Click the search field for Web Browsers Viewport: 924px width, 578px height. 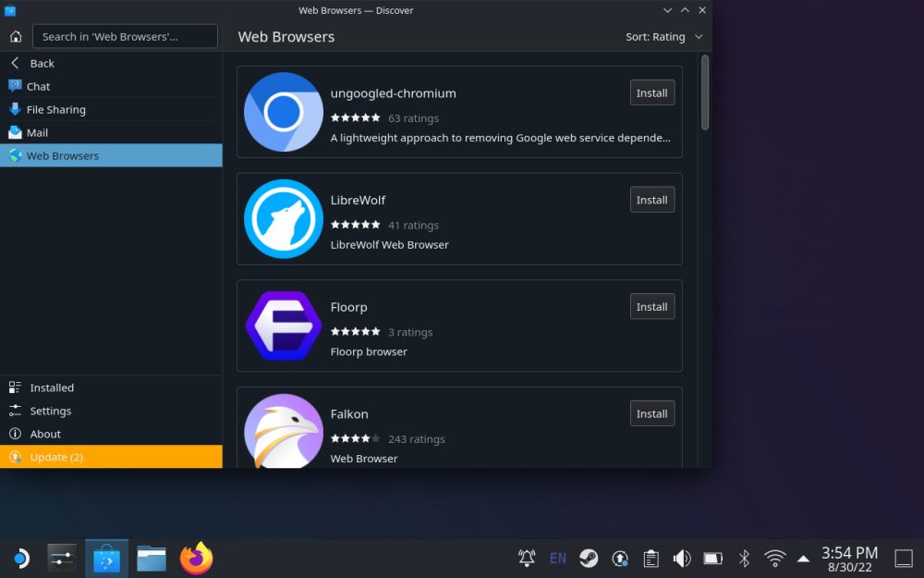click(x=125, y=36)
